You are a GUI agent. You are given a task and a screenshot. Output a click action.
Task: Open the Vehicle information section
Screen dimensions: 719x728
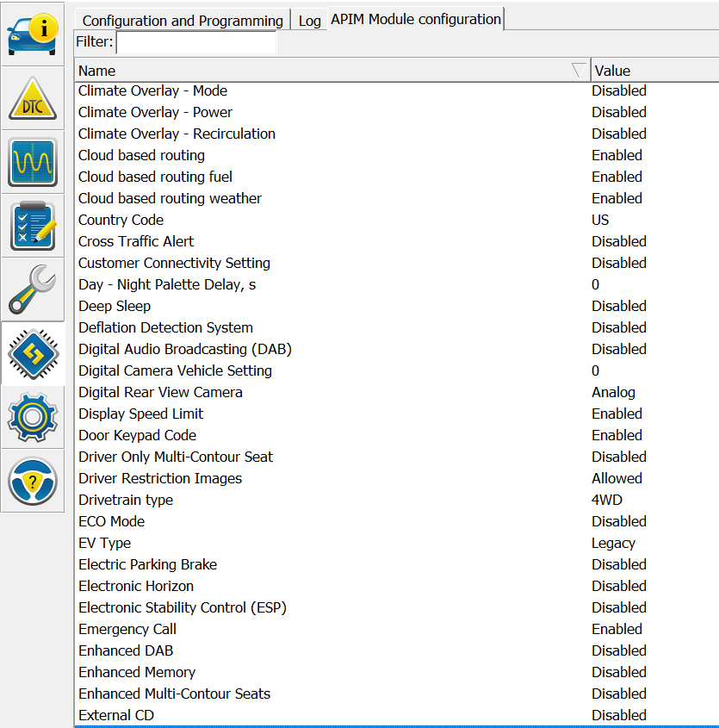(x=32, y=34)
